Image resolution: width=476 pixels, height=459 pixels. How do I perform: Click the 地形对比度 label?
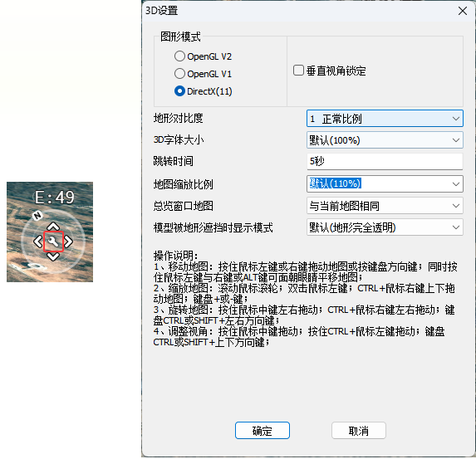pyautogui.click(x=179, y=118)
